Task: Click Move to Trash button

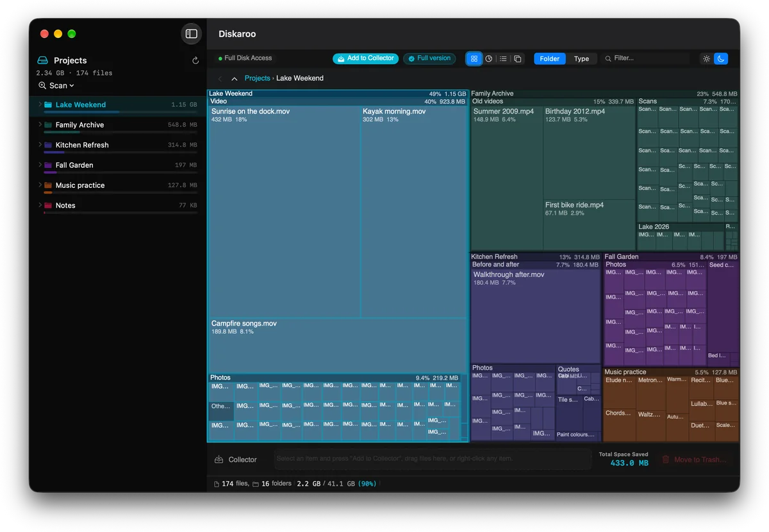Action: [x=694, y=460]
